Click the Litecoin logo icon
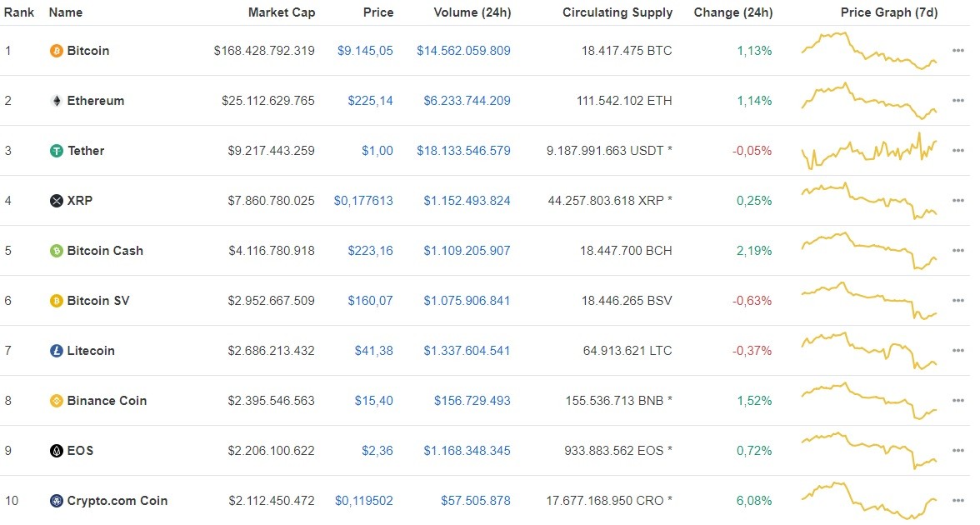This screenshot has width=980, height=525. coord(55,351)
